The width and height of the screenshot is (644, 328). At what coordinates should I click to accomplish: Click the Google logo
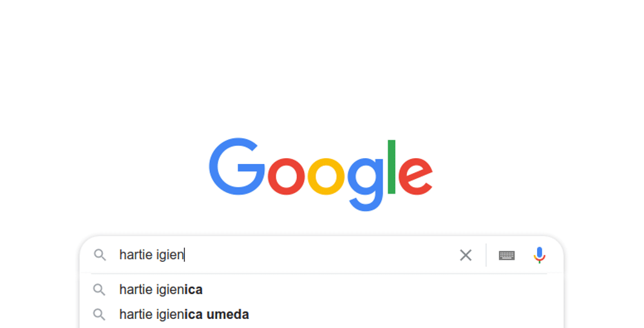(x=321, y=172)
